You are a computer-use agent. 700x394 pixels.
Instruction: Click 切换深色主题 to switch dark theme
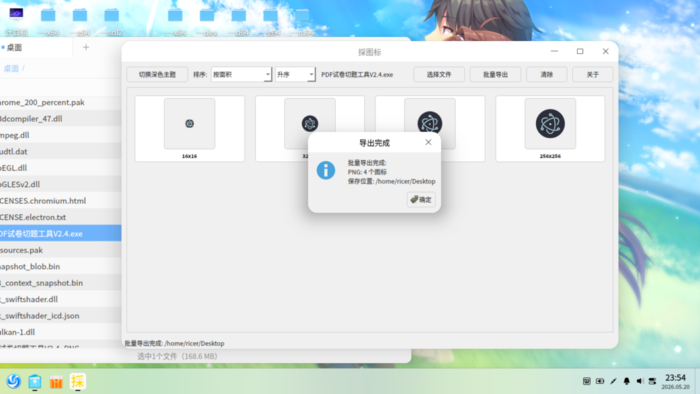(157, 75)
